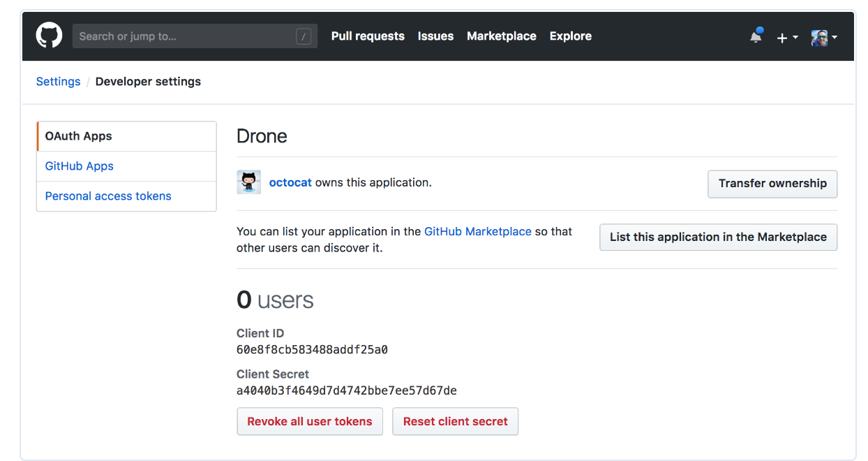Click Transfer ownership button
Viewport: 868px width, 461px height.
coord(772,184)
